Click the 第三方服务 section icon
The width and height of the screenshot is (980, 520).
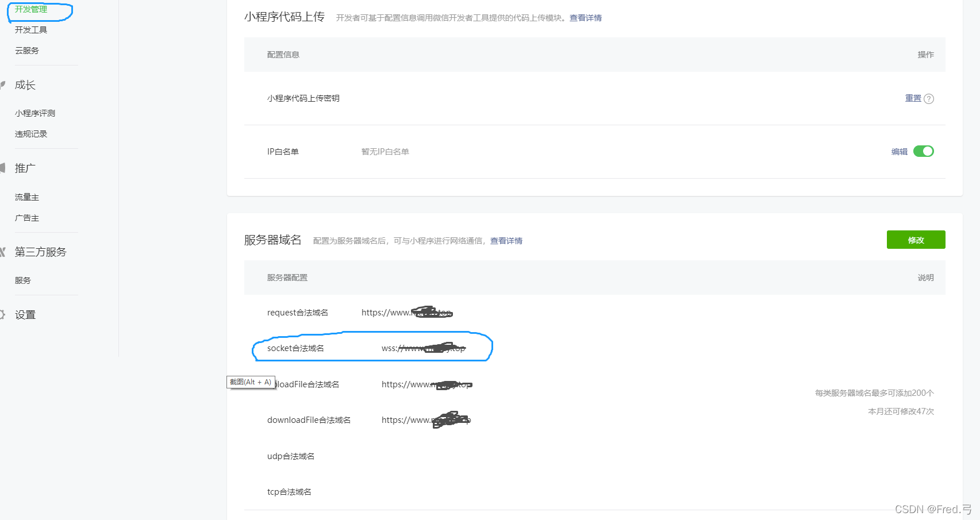point(2,252)
